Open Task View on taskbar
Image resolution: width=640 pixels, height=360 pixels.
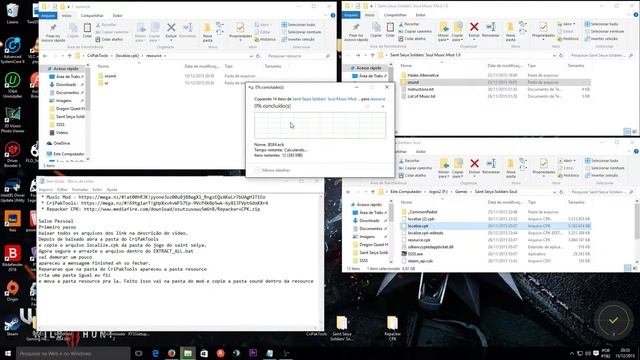click(138, 353)
